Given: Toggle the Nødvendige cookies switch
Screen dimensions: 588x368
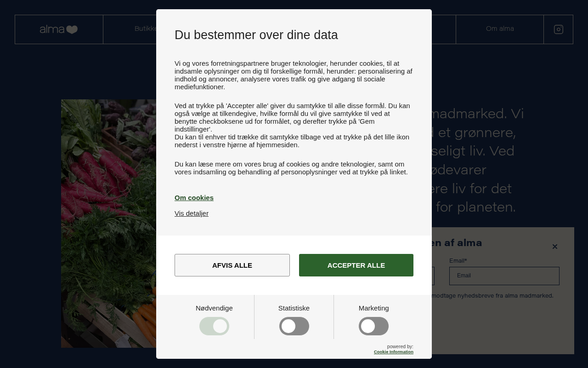Looking at the screenshot, I should coord(214,326).
